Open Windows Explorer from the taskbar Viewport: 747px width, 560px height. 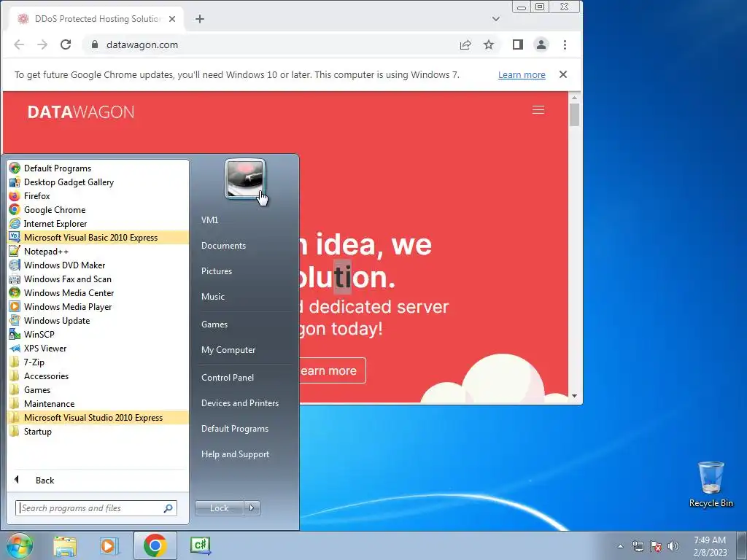pyautogui.click(x=65, y=545)
